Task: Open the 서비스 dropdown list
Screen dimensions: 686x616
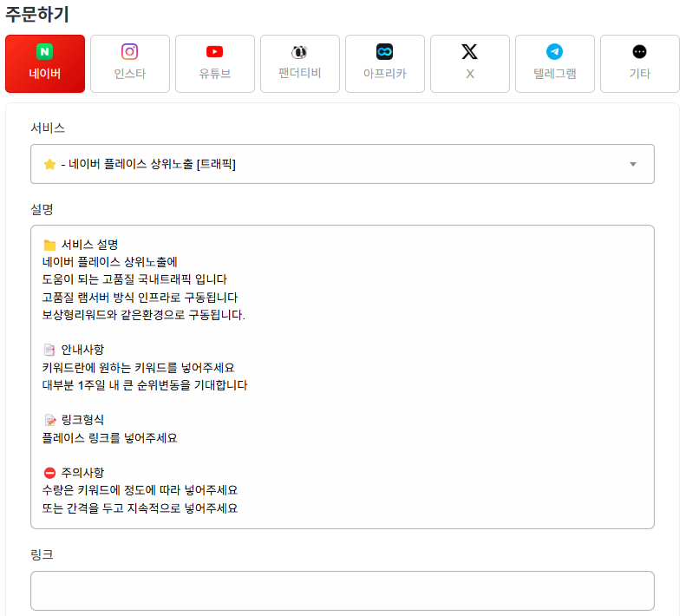Action: (x=343, y=164)
